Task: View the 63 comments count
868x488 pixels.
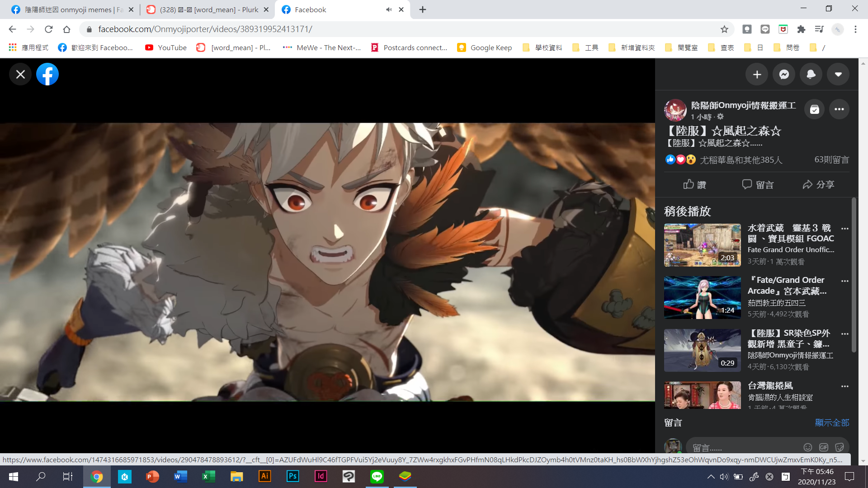Action: click(832, 160)
